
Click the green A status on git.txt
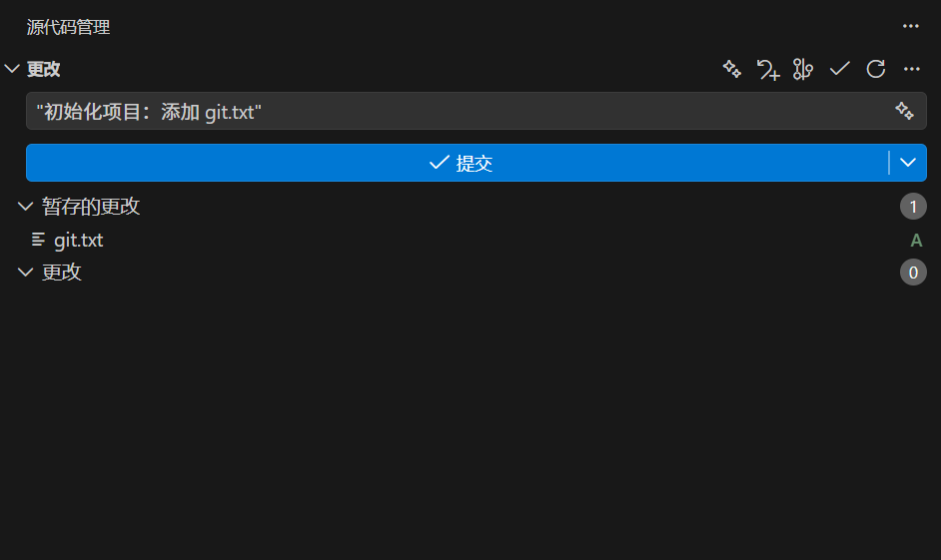916,240
